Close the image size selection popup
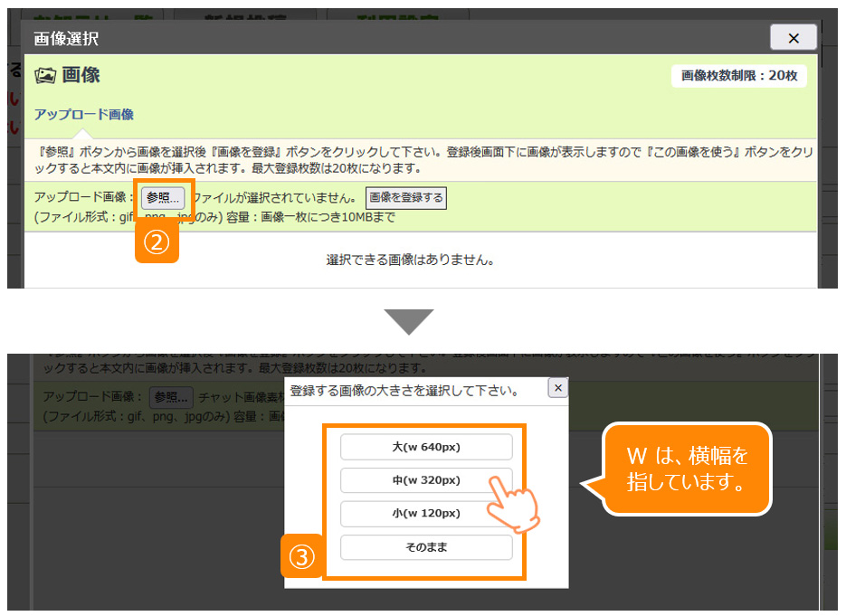 (558, 388)
